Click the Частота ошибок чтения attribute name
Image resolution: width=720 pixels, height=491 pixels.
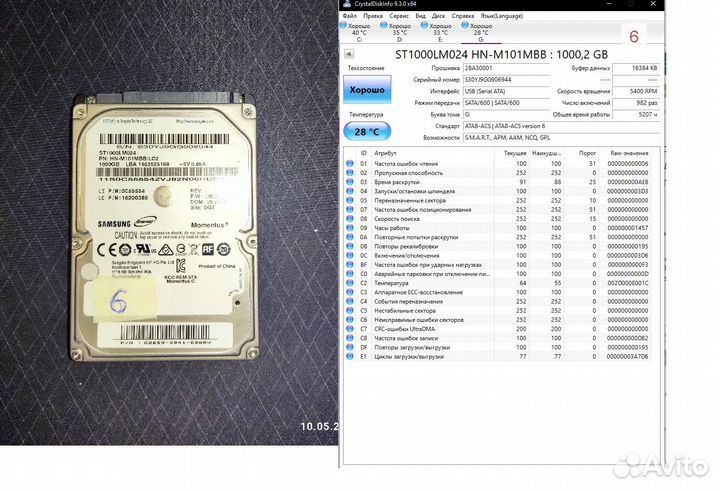406,164
